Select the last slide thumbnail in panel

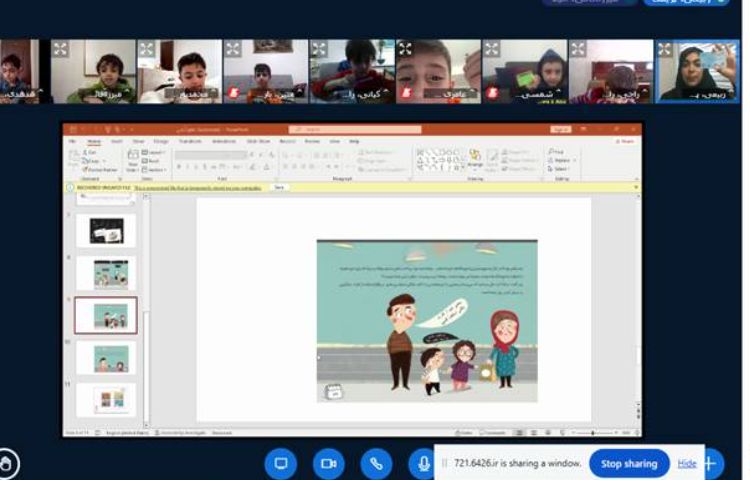(106, 399)
